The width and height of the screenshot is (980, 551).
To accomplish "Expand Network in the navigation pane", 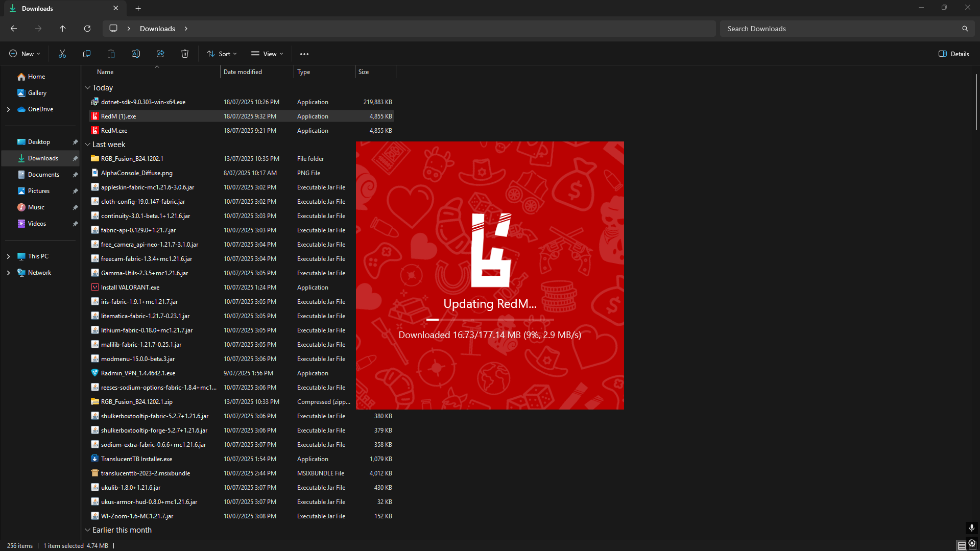I will (8, 273).
